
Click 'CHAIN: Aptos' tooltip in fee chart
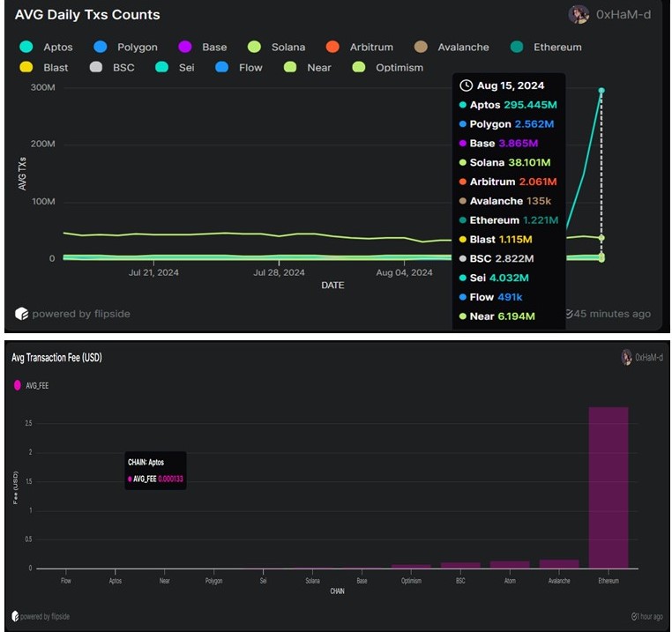[146, 463]
